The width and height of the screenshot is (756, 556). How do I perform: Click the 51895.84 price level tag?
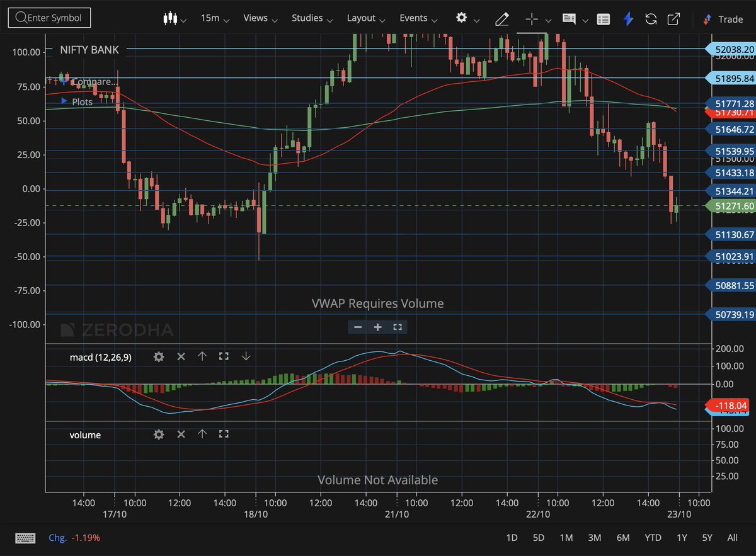point(731,78)
